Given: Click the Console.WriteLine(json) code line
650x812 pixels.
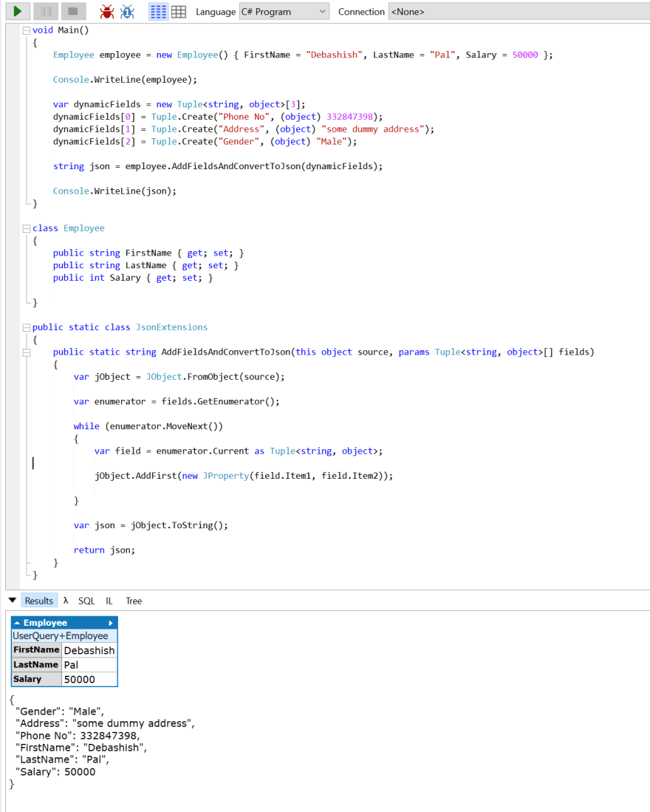Looking at the screenshot, I should click(x=114, y=191).
